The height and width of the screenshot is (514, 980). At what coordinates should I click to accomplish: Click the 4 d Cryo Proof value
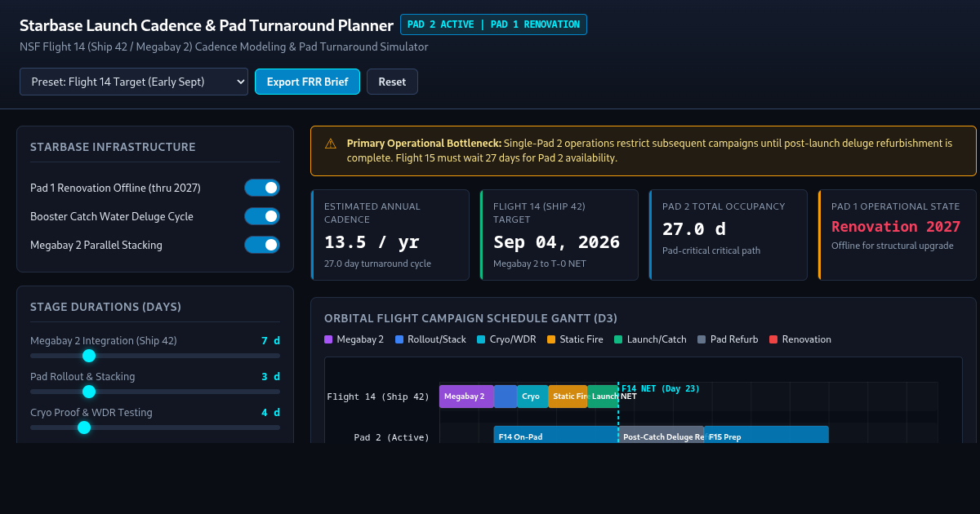(270, 412)
